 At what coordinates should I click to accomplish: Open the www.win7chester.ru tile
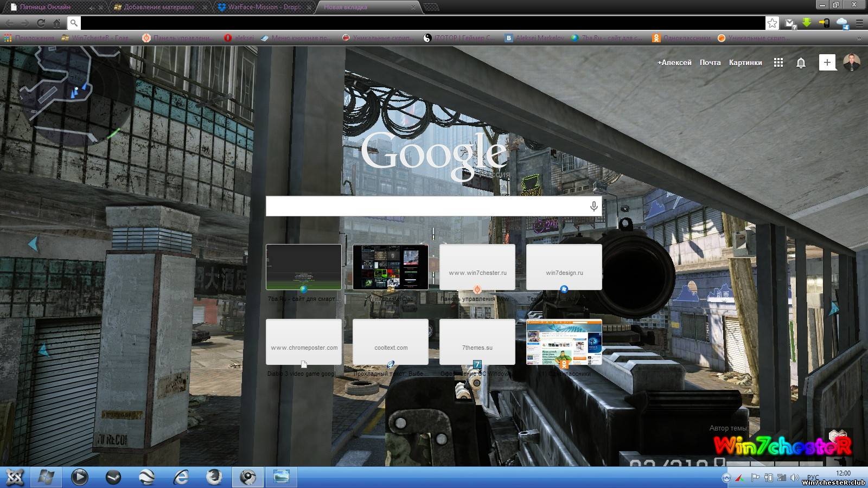coord(477,267)
